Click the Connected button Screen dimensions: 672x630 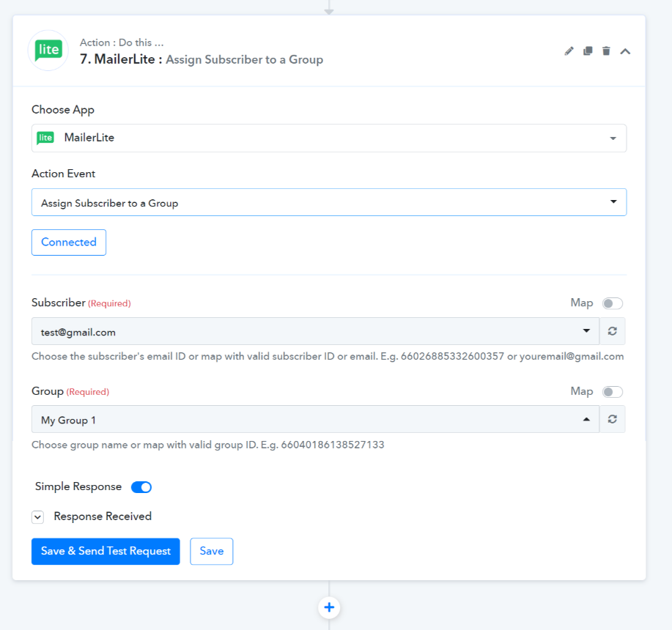[69, 242]
